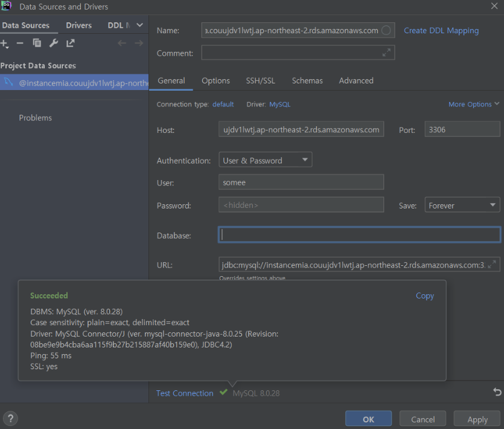Click the revert changes arrow icon
The width and height of the screenshot is (504, 429).
pos(497,392)
